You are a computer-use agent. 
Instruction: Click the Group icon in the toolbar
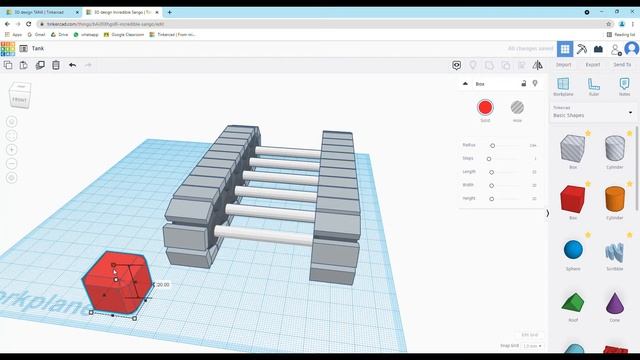[489, 65]
